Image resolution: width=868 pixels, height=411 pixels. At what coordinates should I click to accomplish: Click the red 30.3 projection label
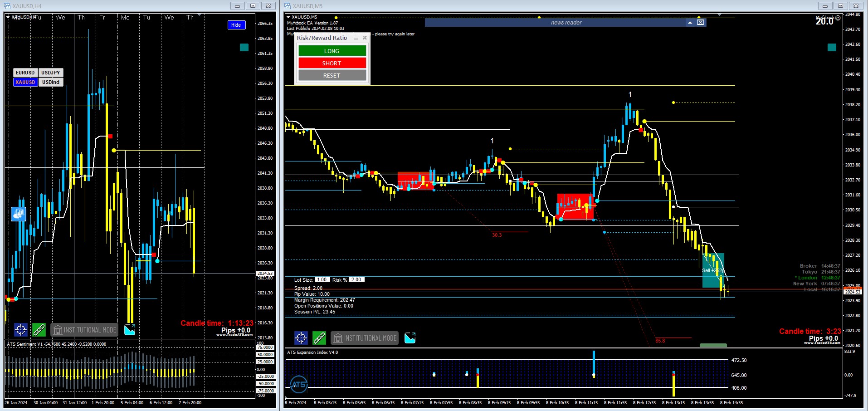497,235
